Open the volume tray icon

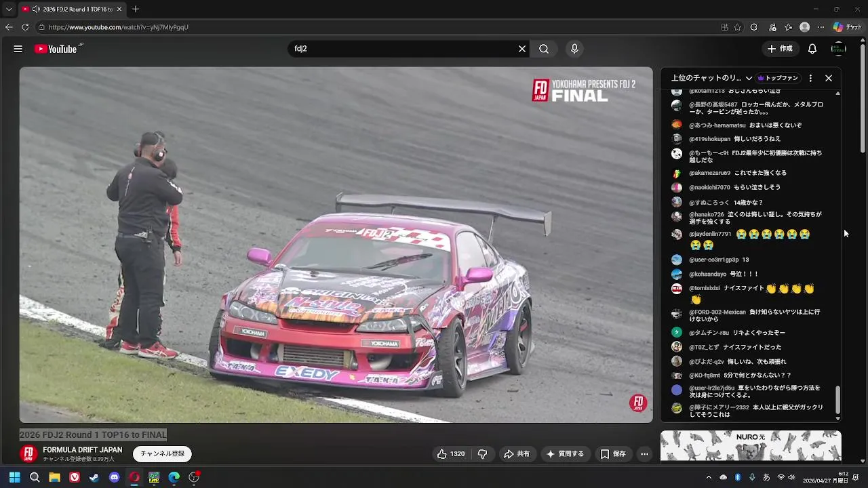click(791, 477)
